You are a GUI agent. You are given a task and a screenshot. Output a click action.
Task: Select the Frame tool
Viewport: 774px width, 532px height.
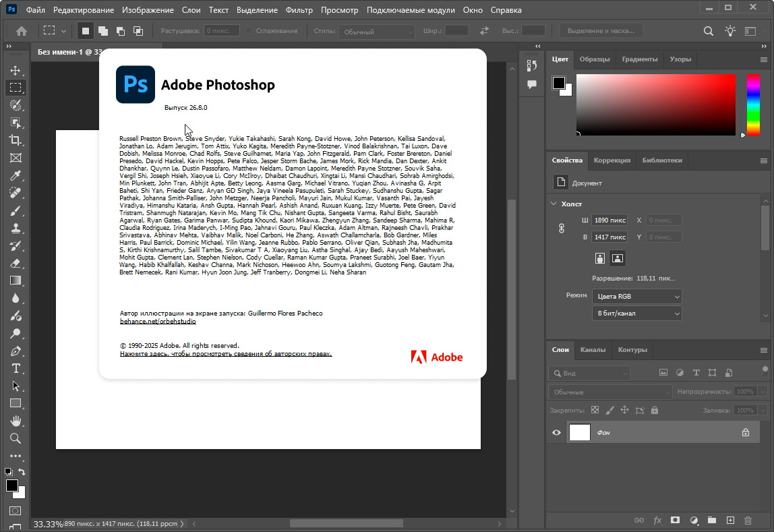pos(16,158)
